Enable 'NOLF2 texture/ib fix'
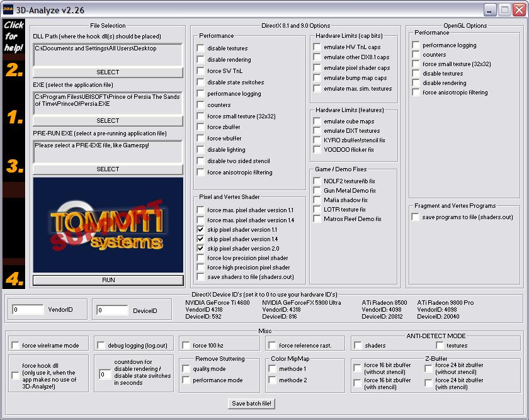 pos(317,181)
